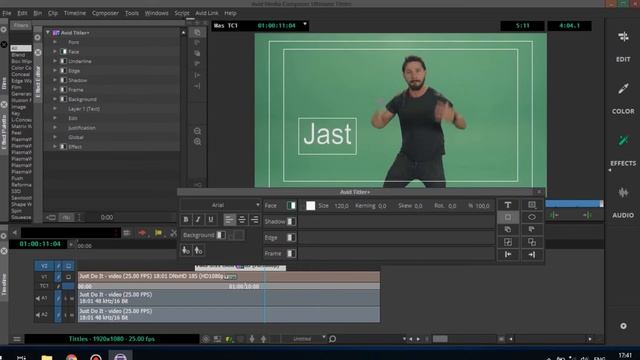The image size is (640, 360).
Task: Open the Color workspace
Action: pos(623,98)
